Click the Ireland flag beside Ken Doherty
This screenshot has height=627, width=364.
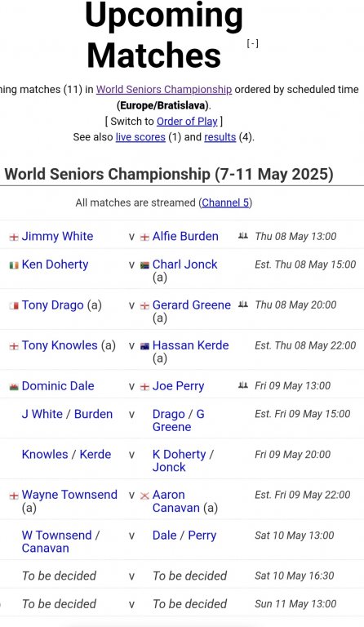tap(14, 265)
